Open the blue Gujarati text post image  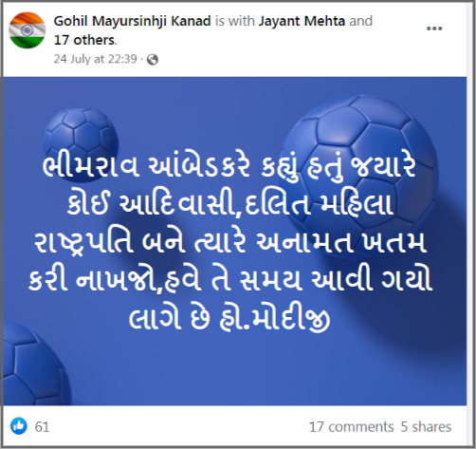pos(234,241)
